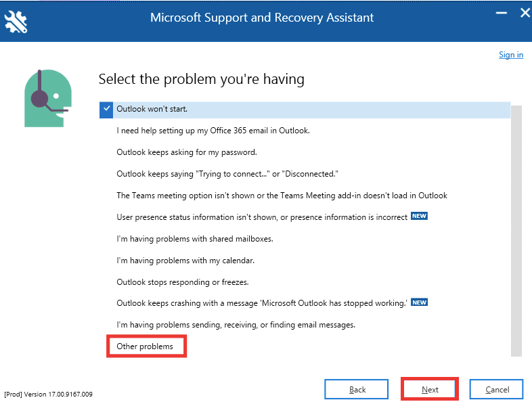Choose 'problems with my calendar' entry

pos(185,261)
